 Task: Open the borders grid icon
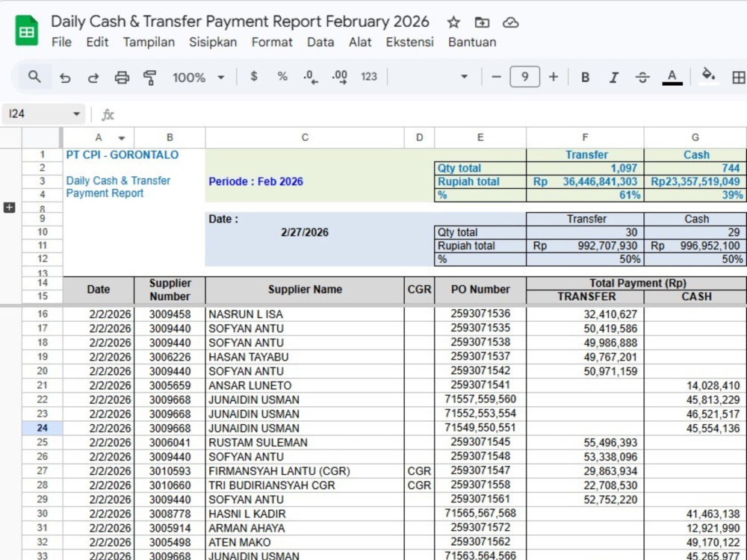[739, 77]
